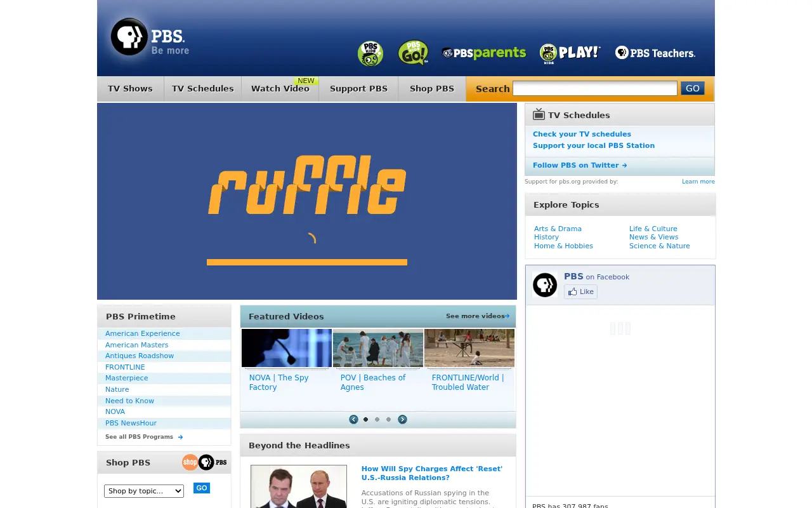Click the Shop PBS GO button
Viewport: 812px width, 508px height.
pos(202,488)
